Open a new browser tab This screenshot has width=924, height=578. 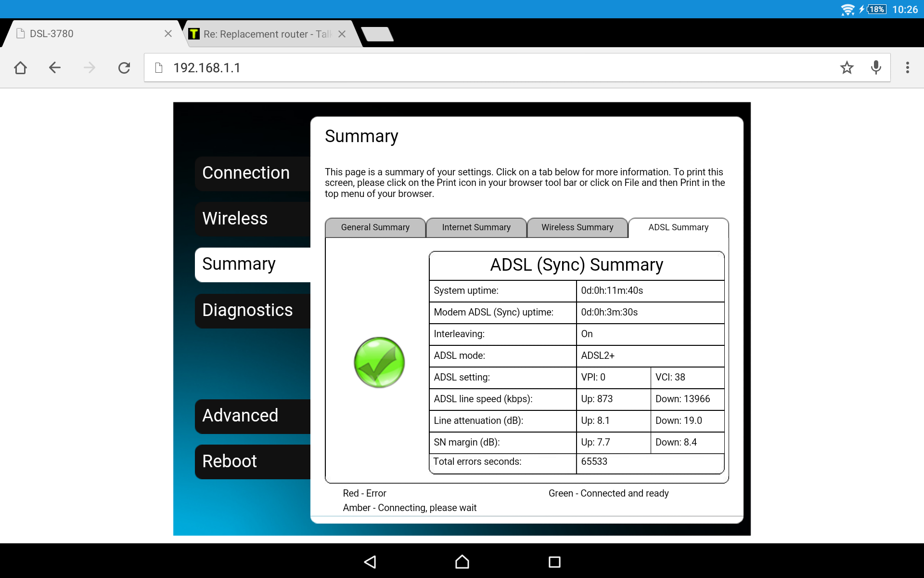point(377,34)
